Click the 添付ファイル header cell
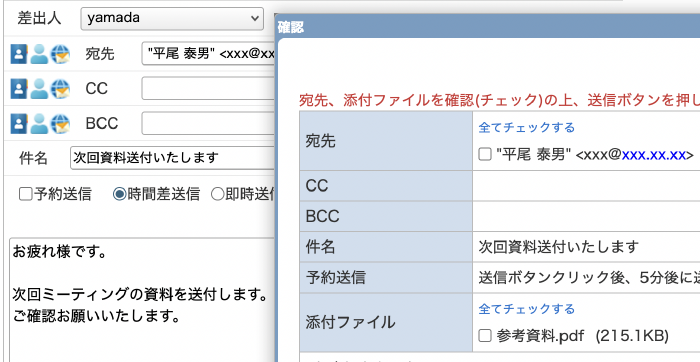Viewport: 700px width, 362px height. [x=386, y=322]
